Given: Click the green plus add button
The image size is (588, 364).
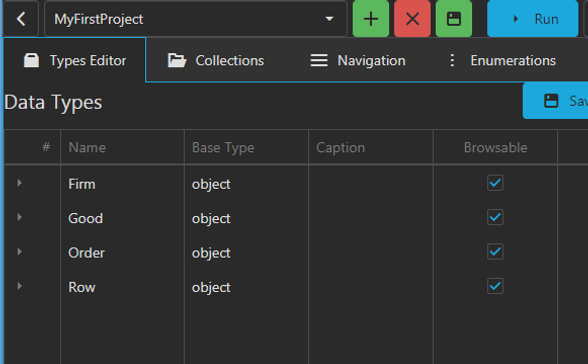Looking at the screenshot, I should click(371, 19).
